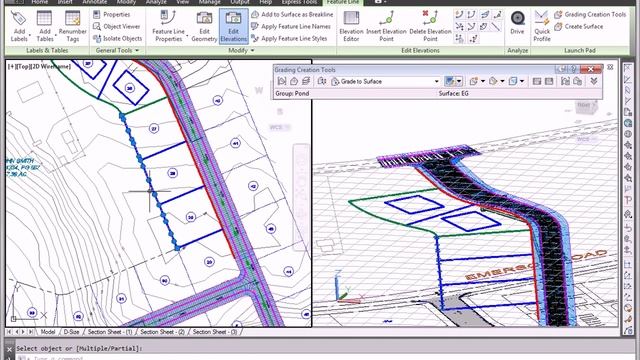Click lot number 27 label in plan
640x360 pixels.
[154, 129]
